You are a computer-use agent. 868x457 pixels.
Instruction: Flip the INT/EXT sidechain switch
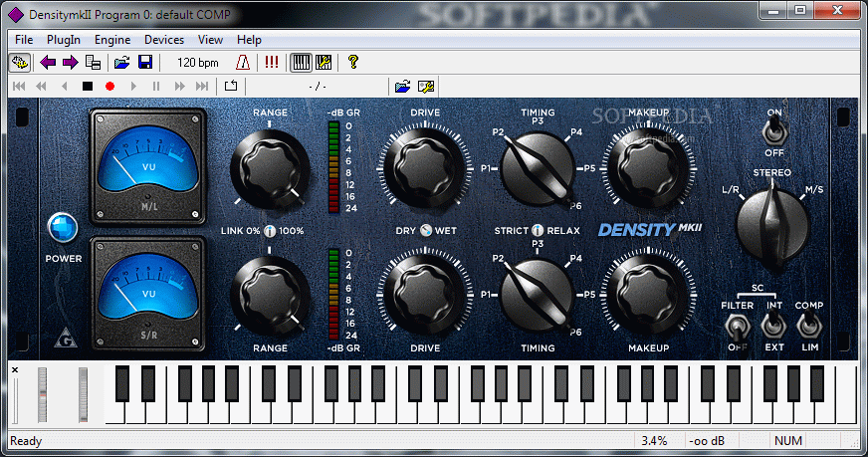773,326
